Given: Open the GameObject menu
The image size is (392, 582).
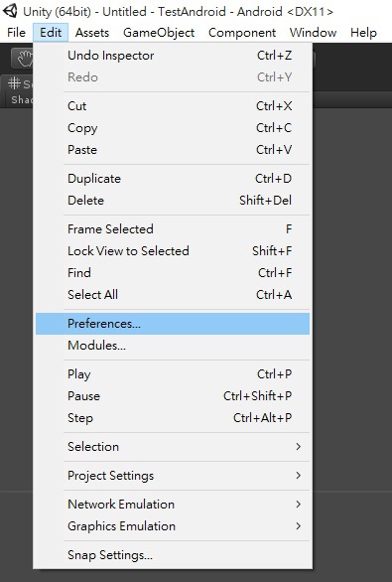Looking at the screenshot, I should click(159, 33).
